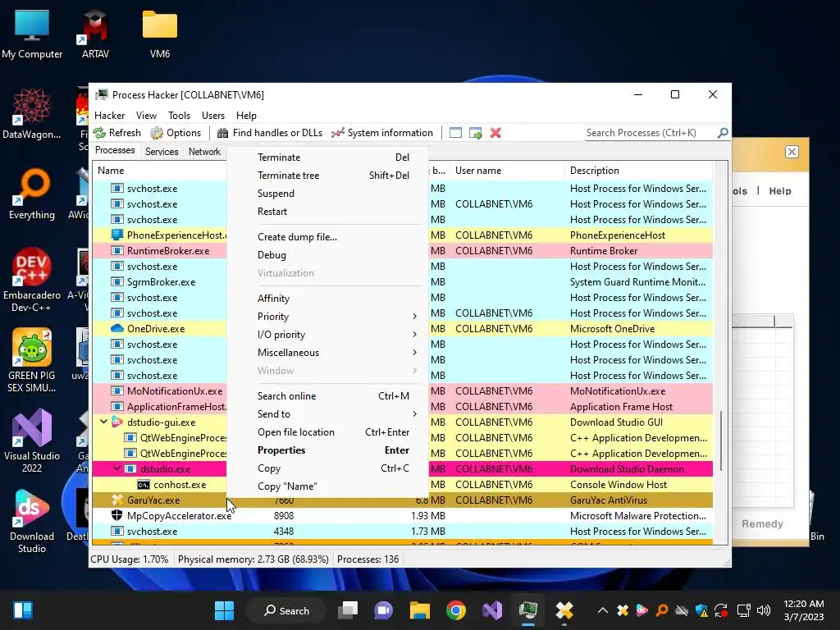Open System information graph icon
The height and width of the screenshot is (630, 840).
point(338,133)
